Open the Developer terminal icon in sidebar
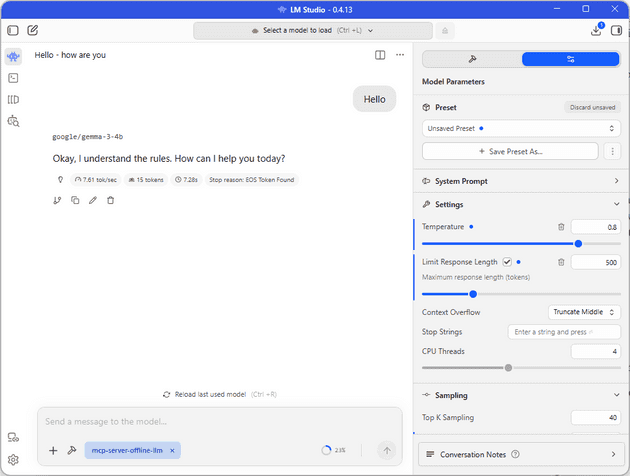The height and width of the screenshot is (476, 630). [x=13, y=78]
